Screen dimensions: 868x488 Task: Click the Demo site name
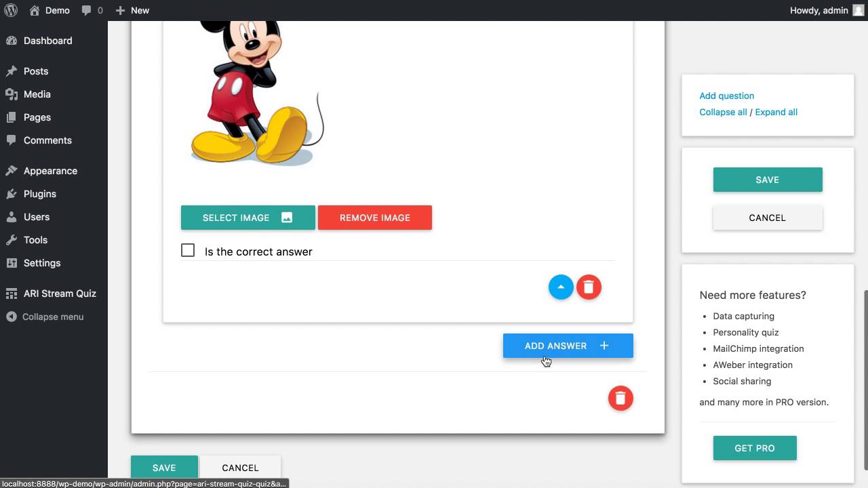point(58,10)
